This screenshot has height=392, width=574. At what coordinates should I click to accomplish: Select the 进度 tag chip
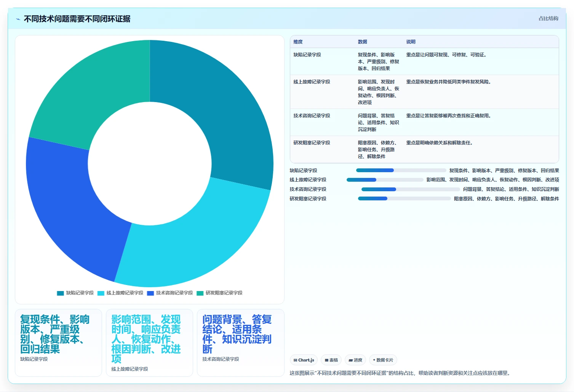pyautogui.click(x=355, y=360)
